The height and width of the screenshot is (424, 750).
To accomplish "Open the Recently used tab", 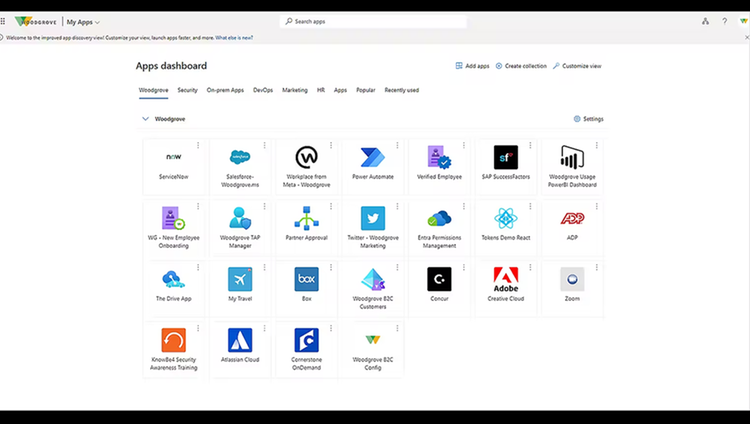I will tap(402, 90).
